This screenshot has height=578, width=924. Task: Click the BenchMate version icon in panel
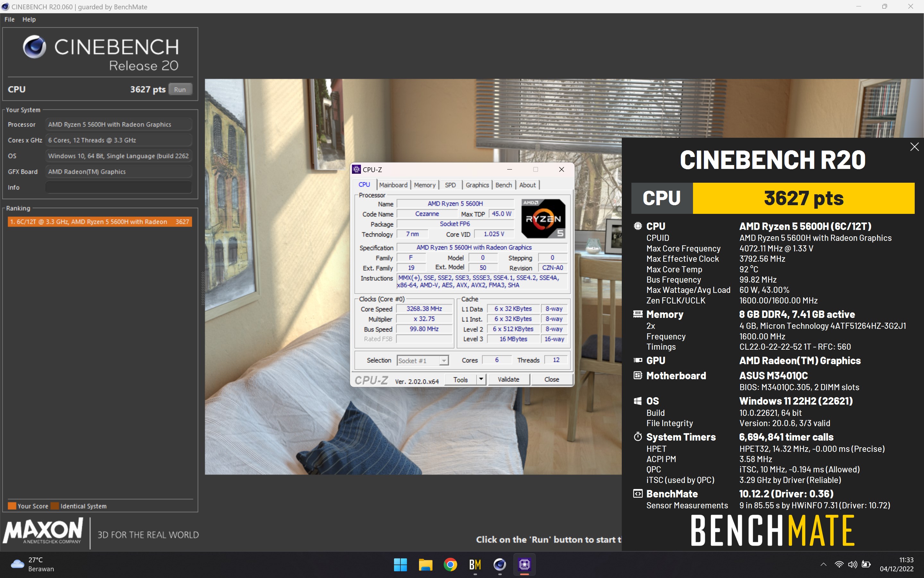(x=637, y=494)
